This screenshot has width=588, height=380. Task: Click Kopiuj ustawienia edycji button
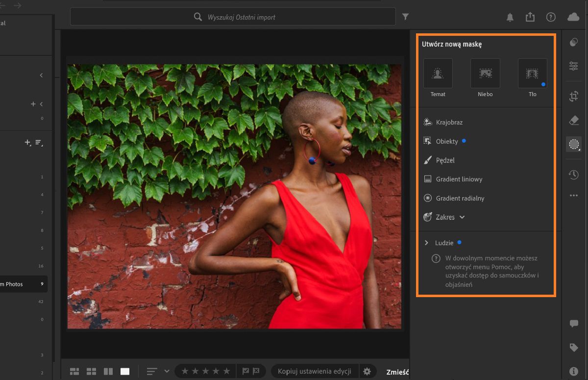click(x=315, y=371)
